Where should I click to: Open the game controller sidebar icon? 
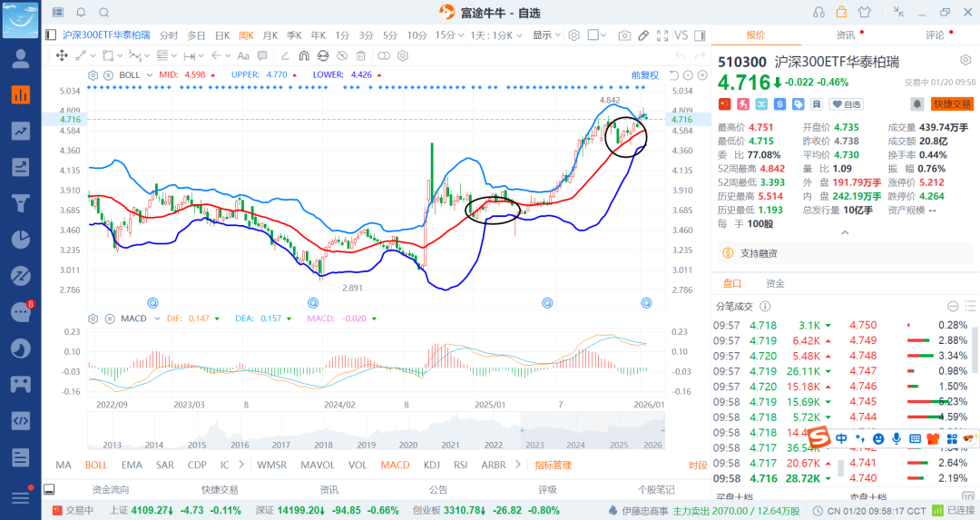click(21, 384)
